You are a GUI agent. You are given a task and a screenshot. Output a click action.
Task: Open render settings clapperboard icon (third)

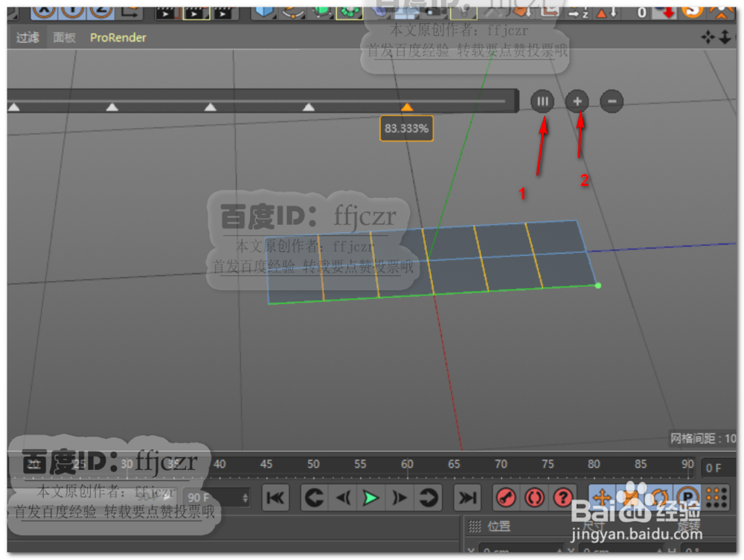(x=223, y=13)
